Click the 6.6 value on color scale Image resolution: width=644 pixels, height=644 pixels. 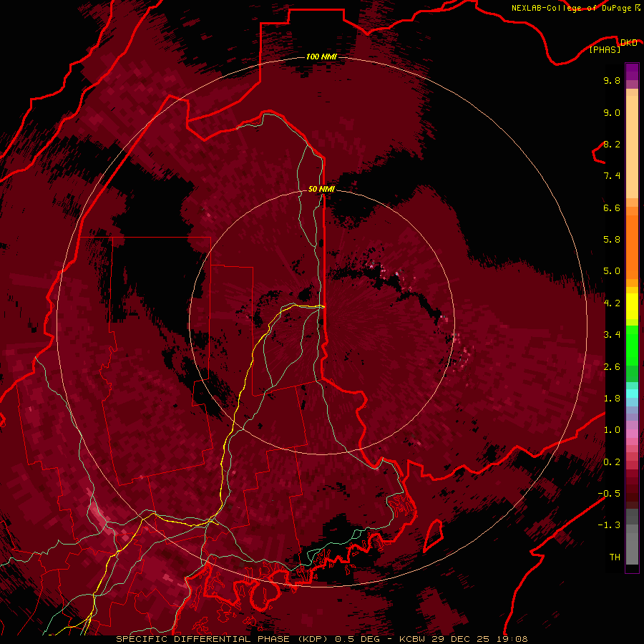(612, 208)
